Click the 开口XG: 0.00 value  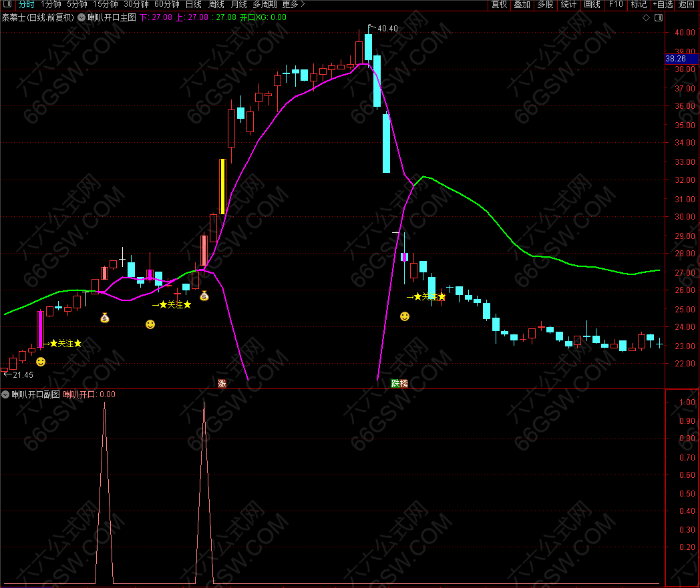coord(263,18)
